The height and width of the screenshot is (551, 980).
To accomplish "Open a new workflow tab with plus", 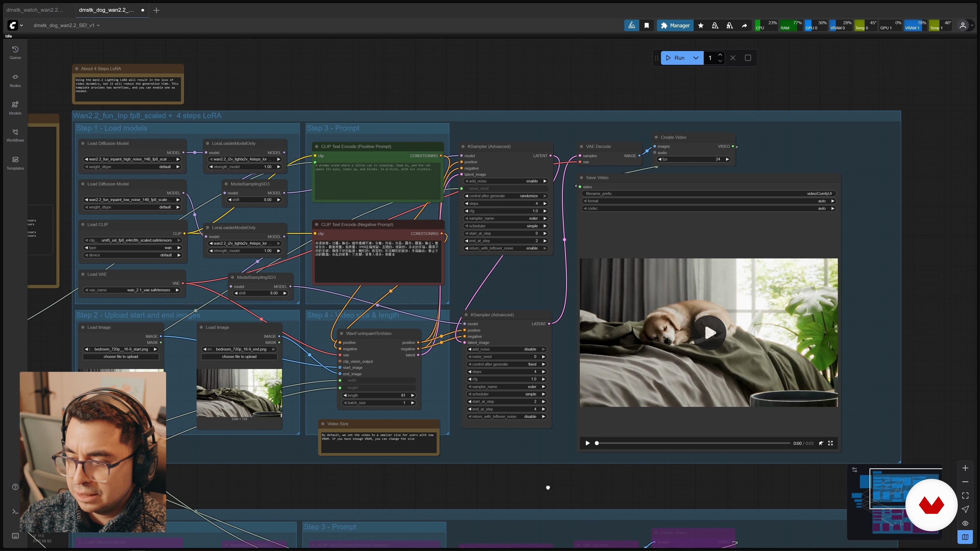I will point(156,10).
